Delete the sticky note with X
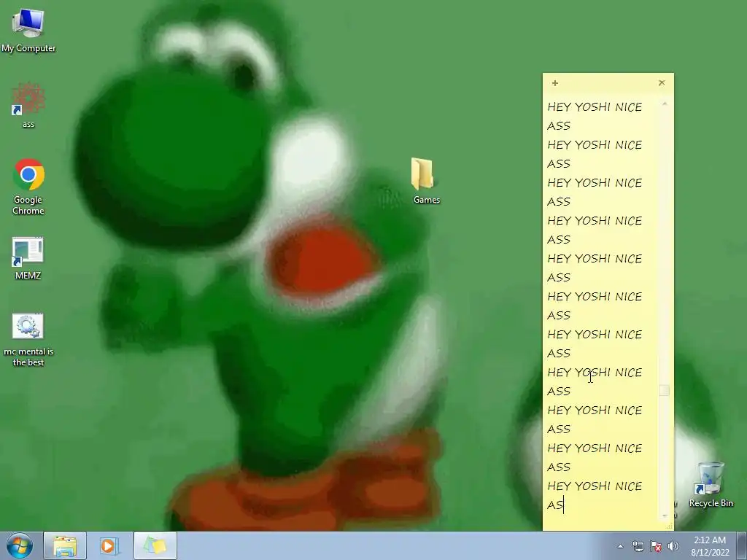Viewport: 747px width, 560px height. coord(662,83)
